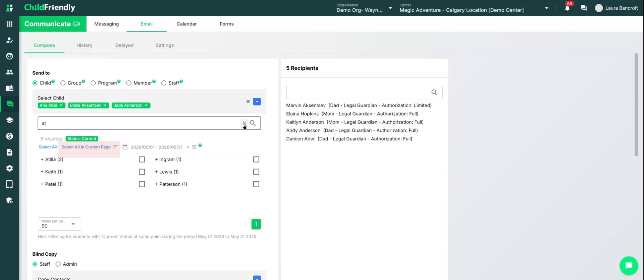Select the Staff send-to radio button
The height and width of the screenshot is (280, 644).
coord(164,83)
